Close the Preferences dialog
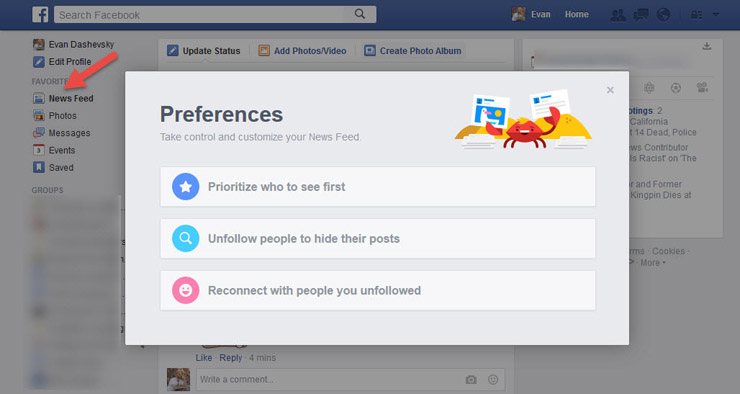The width and height of the screenshot is (740, 394). [x=610, y=90]
